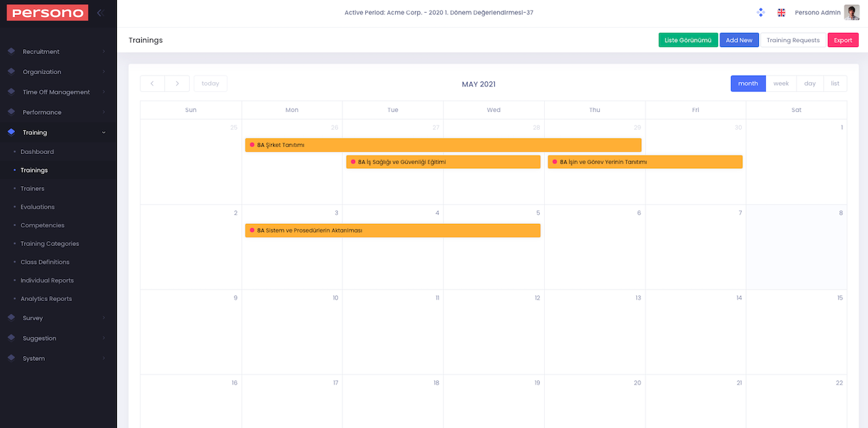Viewport: 868px width, 428px height.
Task: Switch calendar to day view
Action: [810, 83]
